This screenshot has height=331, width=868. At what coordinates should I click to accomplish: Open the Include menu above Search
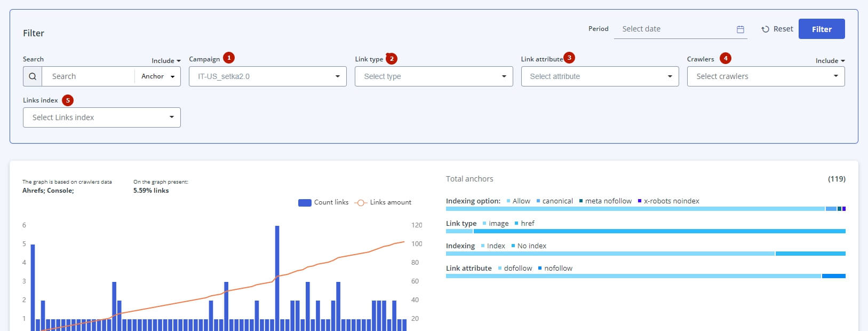[166, 61]
